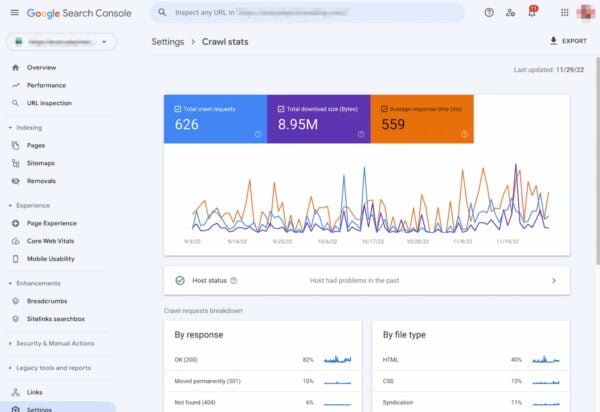This screenshot has height=412, width=600.
Task: Toggle the Average response time checkbox
Action: pyautogui.click(x=384, y=107)
